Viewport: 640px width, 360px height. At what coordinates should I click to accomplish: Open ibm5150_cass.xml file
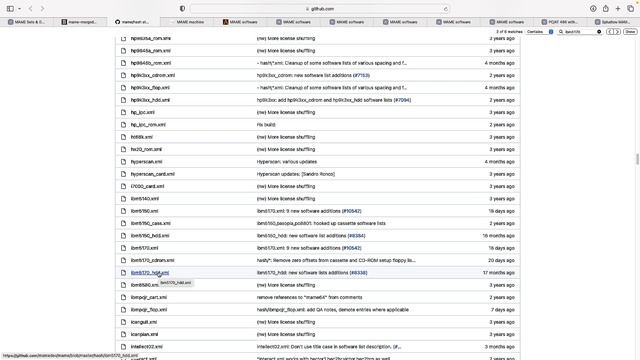coord(151,223)
